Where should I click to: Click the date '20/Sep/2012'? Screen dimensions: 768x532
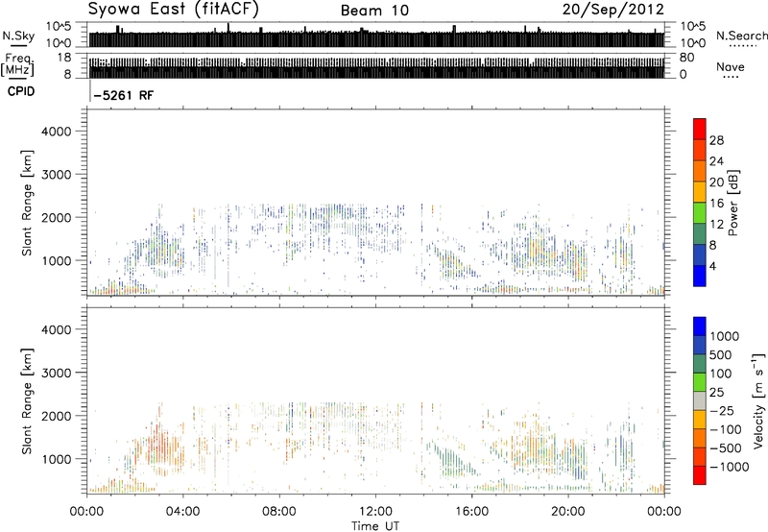click(612, 9)
